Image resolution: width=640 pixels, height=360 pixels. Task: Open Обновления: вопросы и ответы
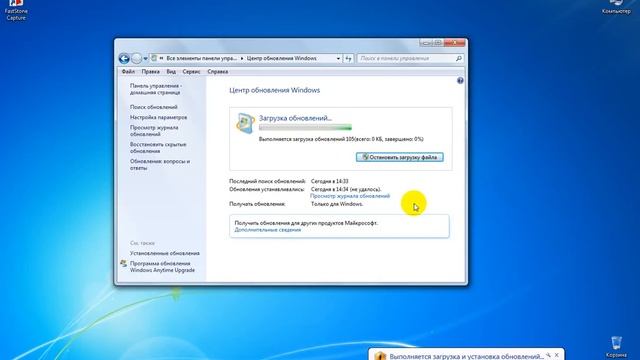point(160,164)
